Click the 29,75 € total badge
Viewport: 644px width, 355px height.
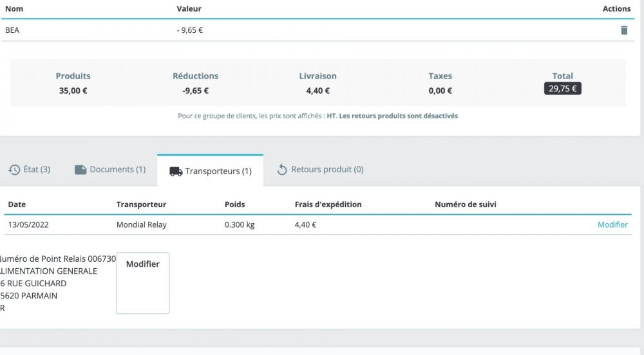563,89
